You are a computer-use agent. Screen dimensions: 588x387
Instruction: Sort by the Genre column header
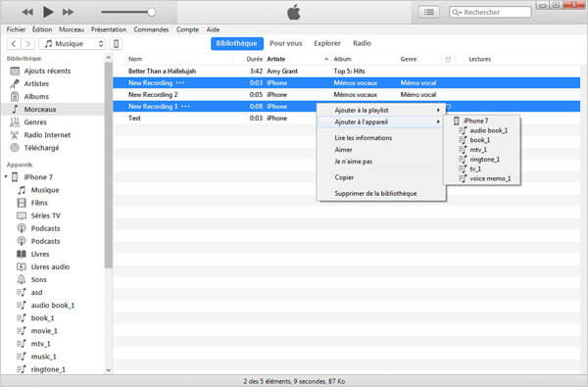(x=409, y=59)
